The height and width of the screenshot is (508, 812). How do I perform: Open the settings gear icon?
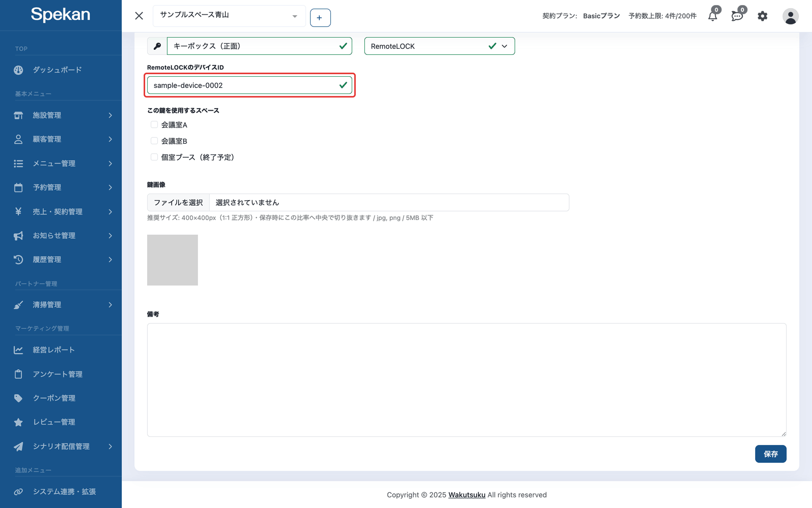click(762, 16)
